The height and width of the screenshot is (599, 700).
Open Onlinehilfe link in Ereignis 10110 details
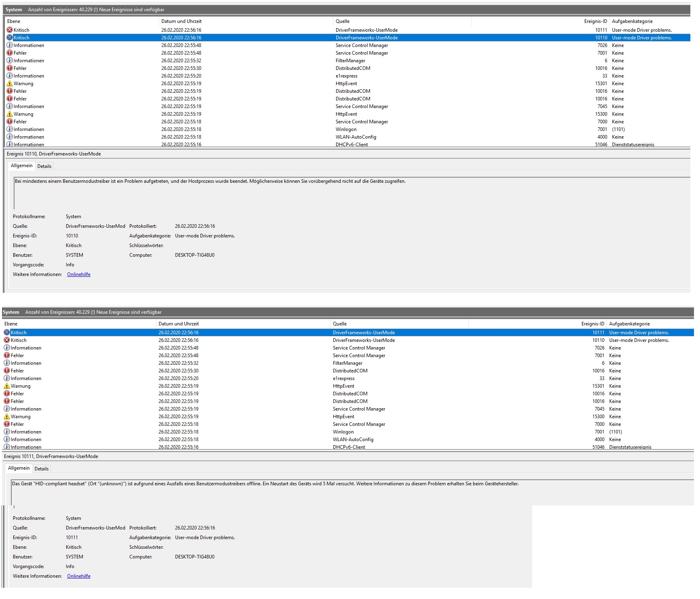[79, 274]
